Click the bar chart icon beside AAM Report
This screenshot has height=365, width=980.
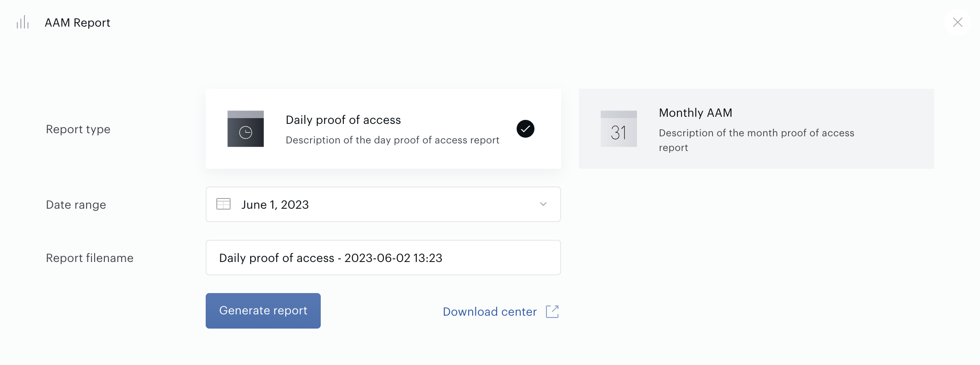coord(23,22)
